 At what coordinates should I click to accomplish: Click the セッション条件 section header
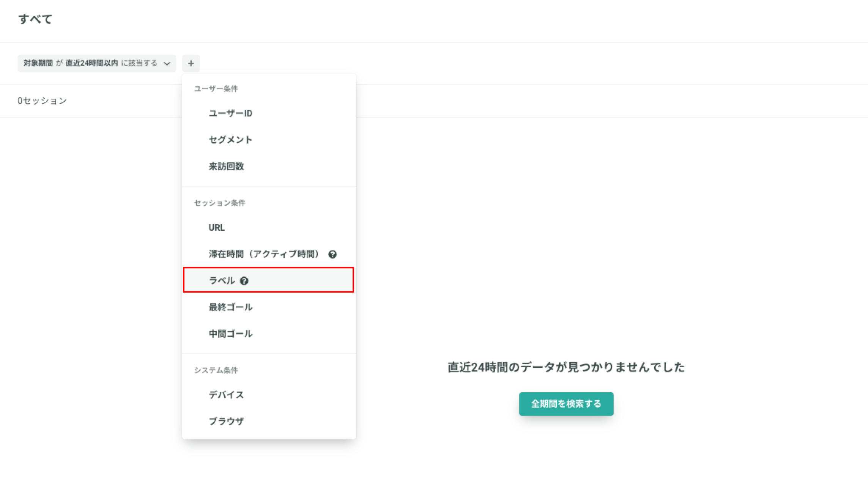pos(219,203)
